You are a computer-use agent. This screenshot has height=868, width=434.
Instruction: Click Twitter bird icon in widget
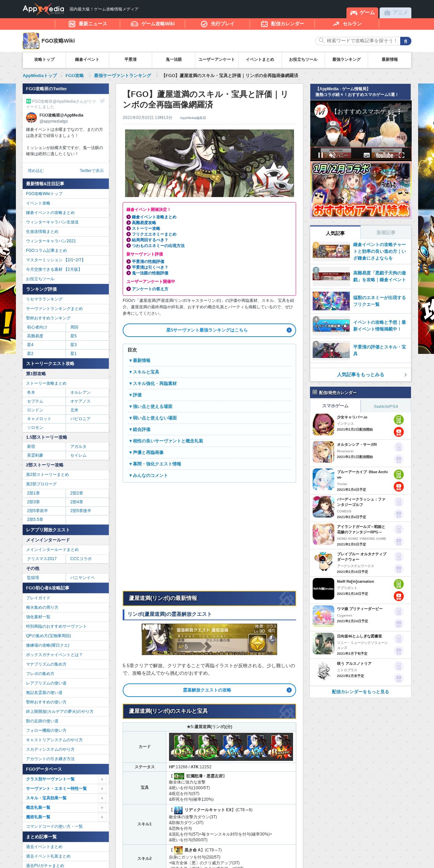[x=102, y=101]
